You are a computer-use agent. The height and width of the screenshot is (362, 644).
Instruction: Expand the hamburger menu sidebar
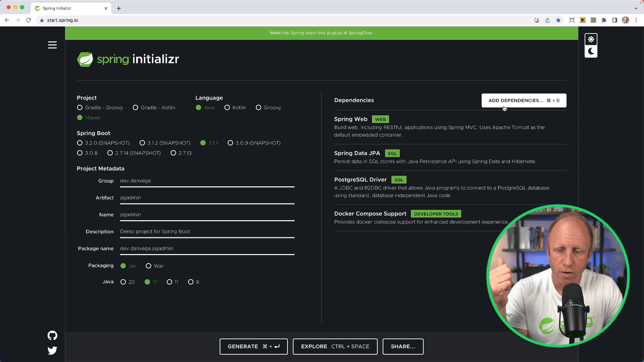pos(52,45)
